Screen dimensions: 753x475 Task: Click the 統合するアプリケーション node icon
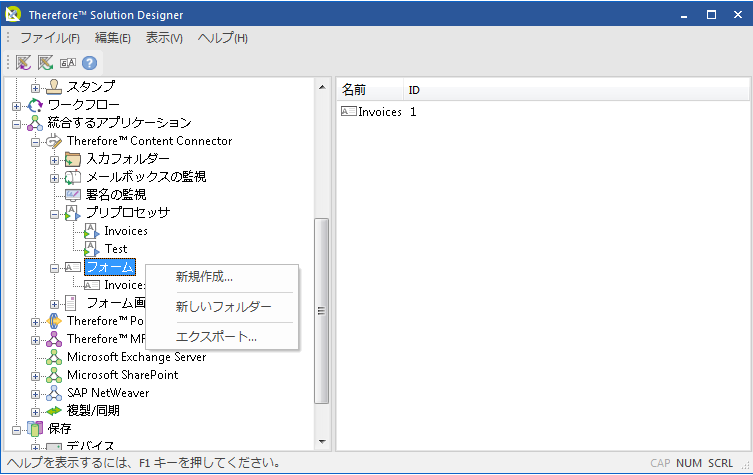pos(35,123)
